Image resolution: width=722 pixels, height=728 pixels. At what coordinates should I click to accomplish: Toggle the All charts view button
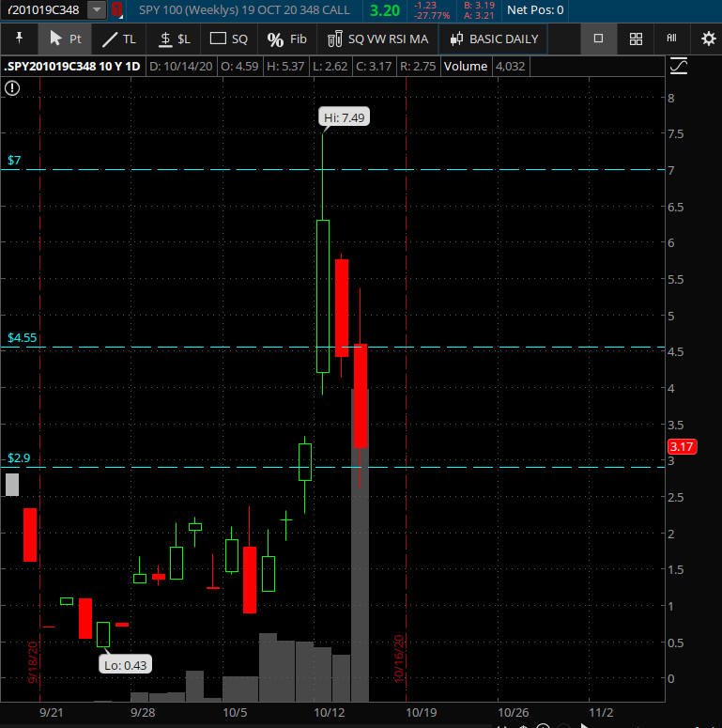tap(671, 39)
